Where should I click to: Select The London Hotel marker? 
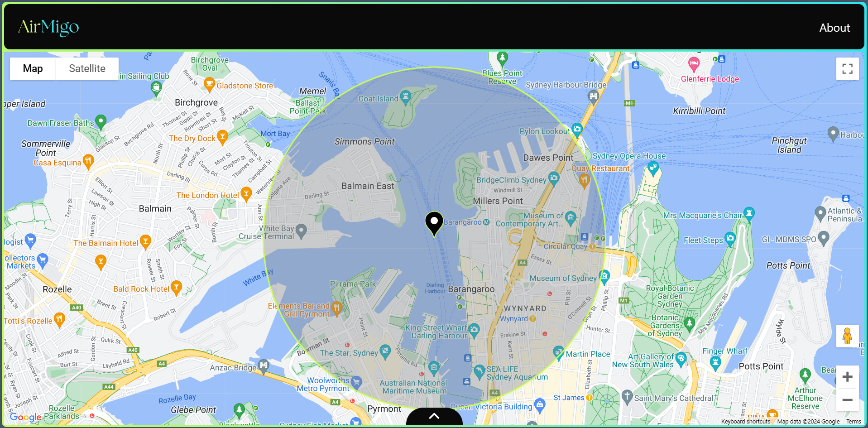point(246,194)
